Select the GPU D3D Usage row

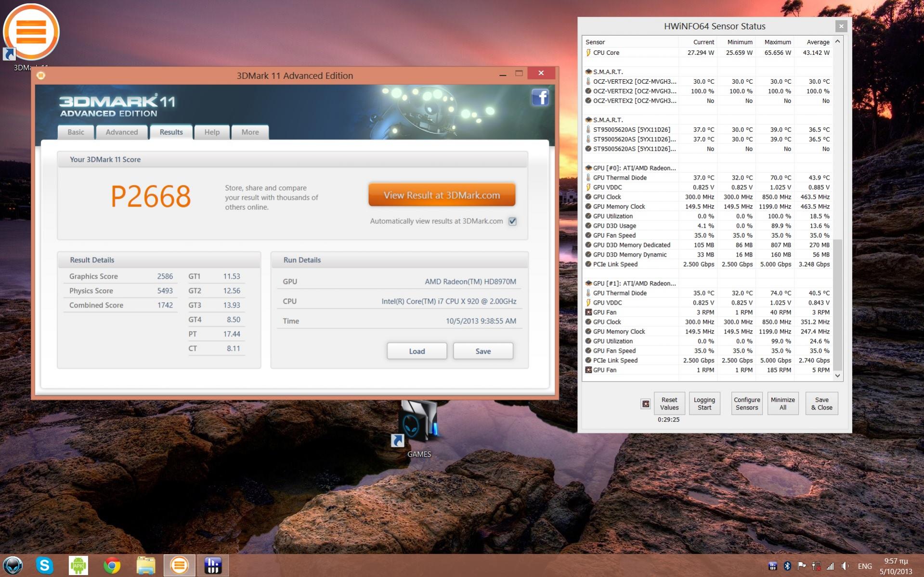coord(707,226)
